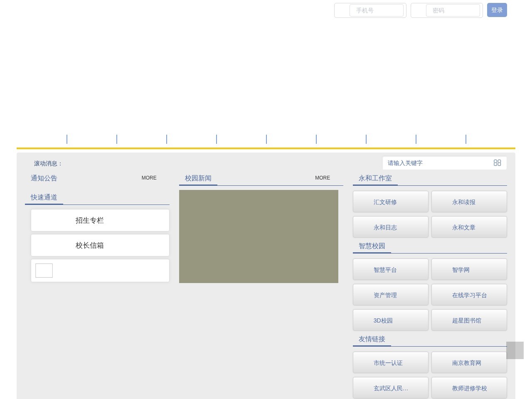Image resolution: width=532 pixels, height=399 pixels.
Task: Switch to the 通知公告 tab
Action: (x=44, y=178)
